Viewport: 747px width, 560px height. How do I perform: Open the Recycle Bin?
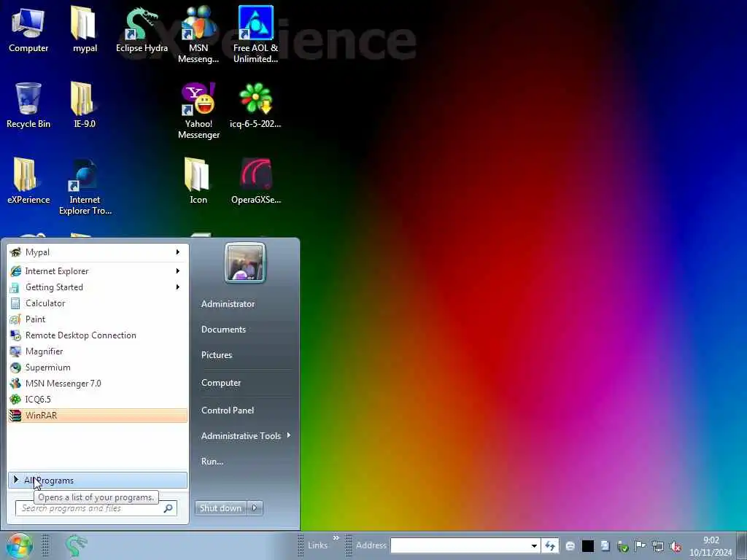click(x=28, y=105)
